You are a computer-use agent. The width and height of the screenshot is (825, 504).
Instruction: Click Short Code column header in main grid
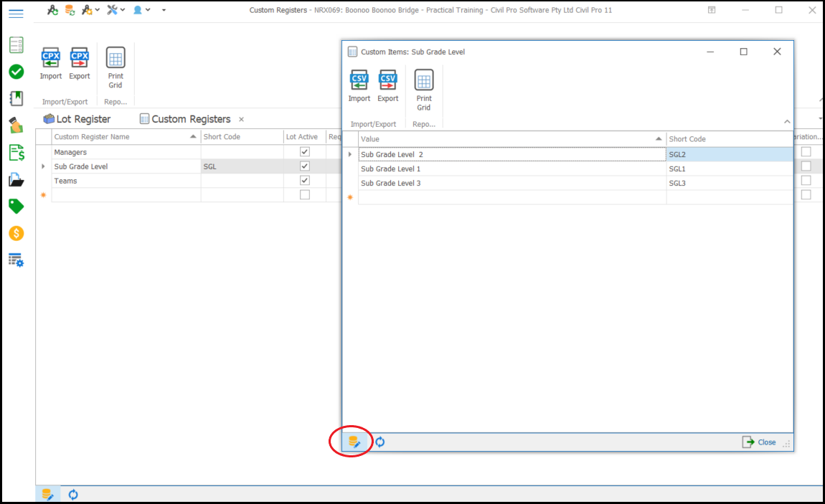coord(242,137)
